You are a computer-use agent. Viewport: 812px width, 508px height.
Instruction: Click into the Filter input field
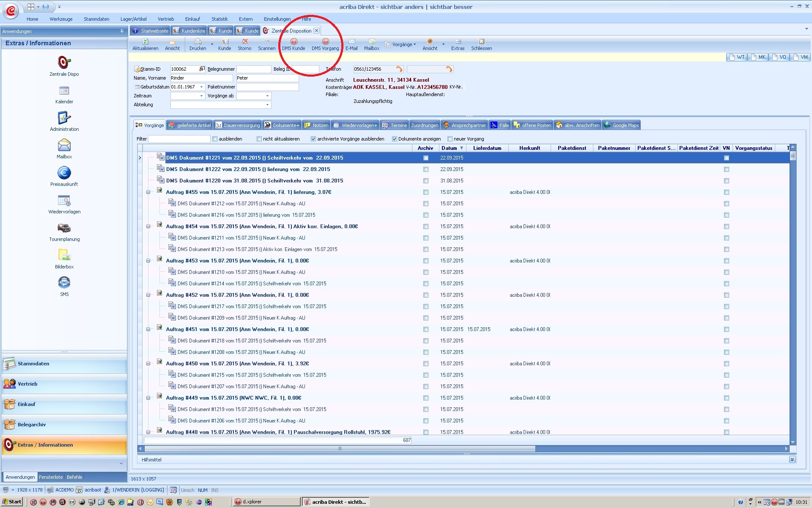coord(179,139)
